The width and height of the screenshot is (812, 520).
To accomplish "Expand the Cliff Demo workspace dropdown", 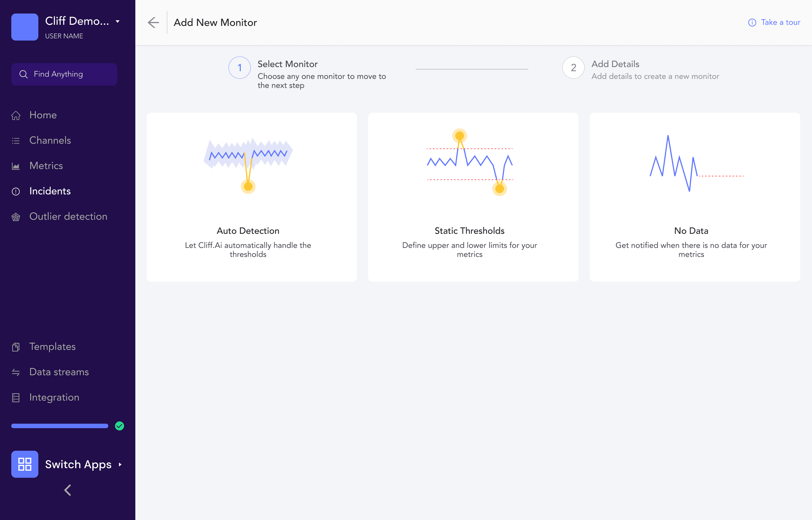I will (x=118, y=21).
